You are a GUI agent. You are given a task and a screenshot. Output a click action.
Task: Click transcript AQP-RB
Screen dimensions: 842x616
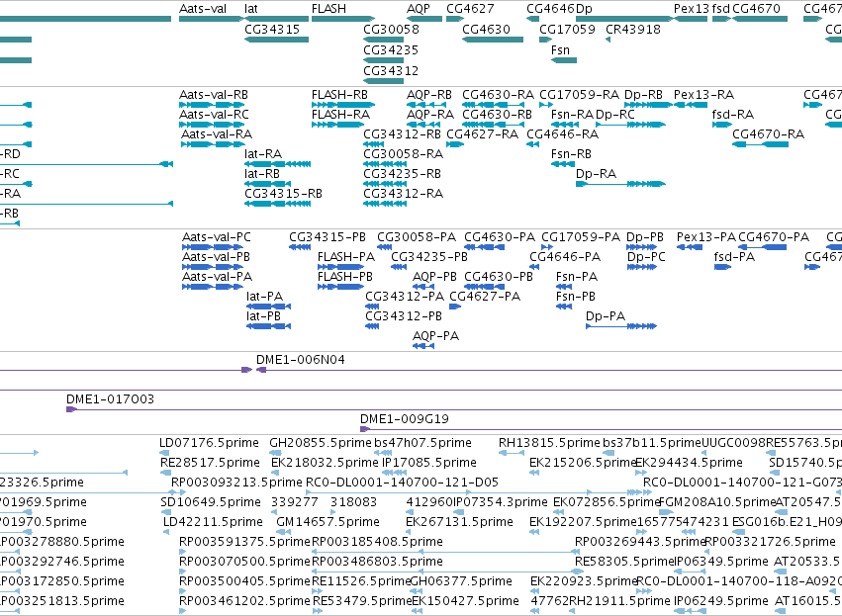point(429,95)
